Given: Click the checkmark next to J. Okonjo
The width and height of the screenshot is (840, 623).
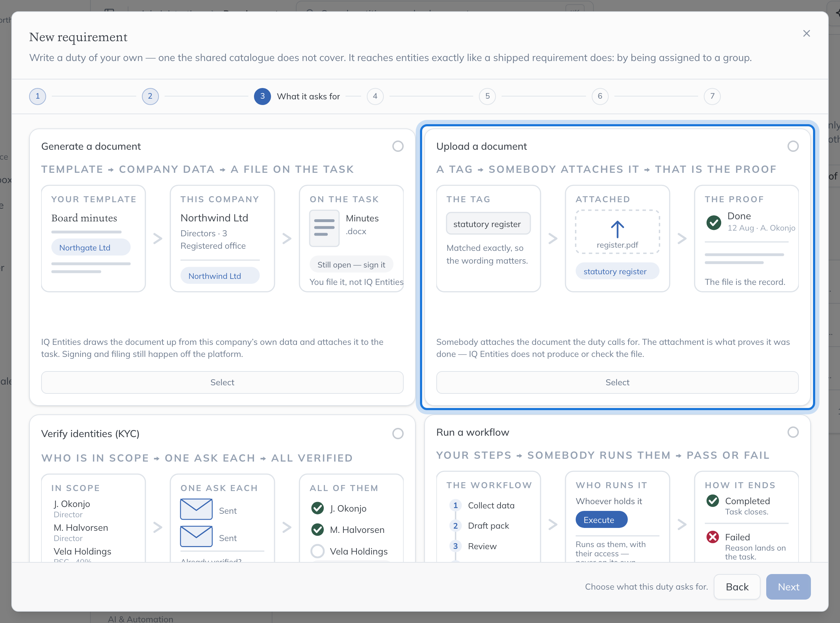Looking at the screenshot, I should [x=317, y=508].
